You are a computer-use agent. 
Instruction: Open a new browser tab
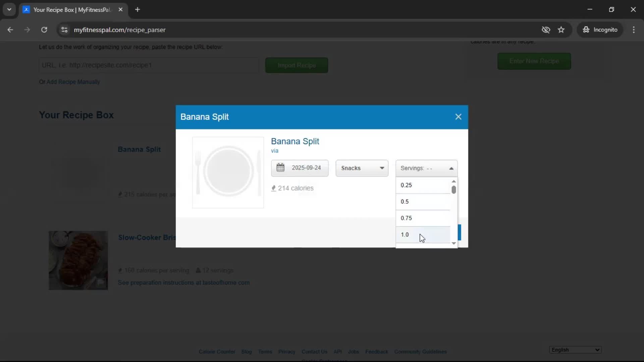(138, 10)
